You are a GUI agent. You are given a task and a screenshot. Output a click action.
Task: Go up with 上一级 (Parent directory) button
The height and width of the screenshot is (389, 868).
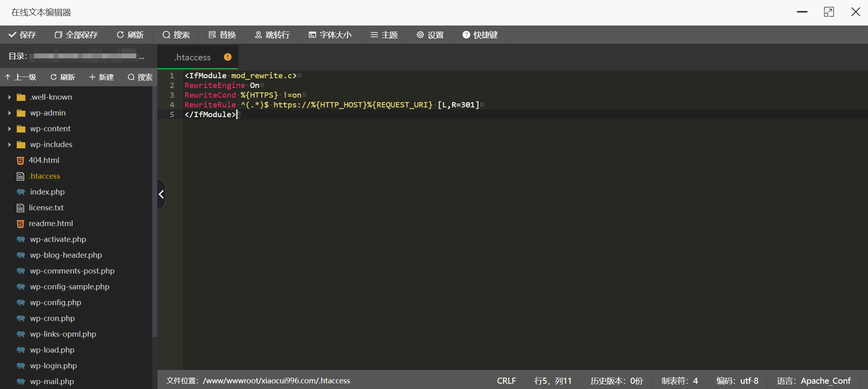[x=21, y=77]
